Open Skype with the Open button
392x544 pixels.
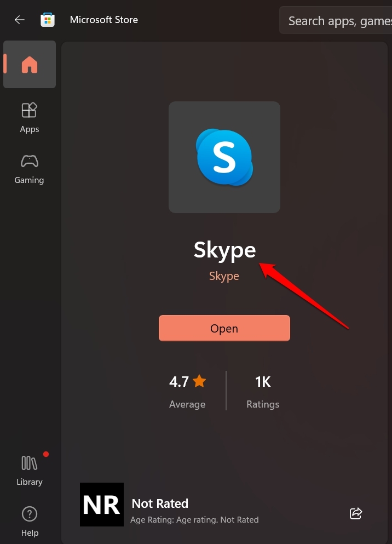tap(224, 328)
